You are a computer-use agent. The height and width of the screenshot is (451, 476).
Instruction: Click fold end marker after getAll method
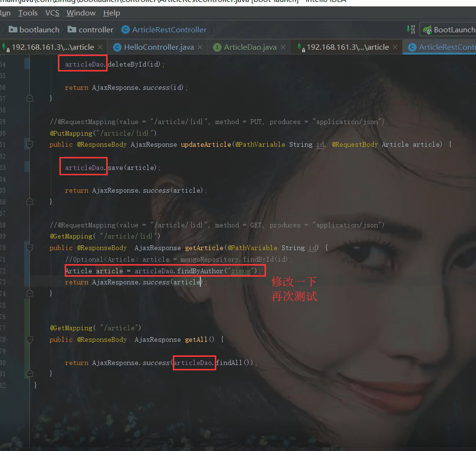[30, 373]
